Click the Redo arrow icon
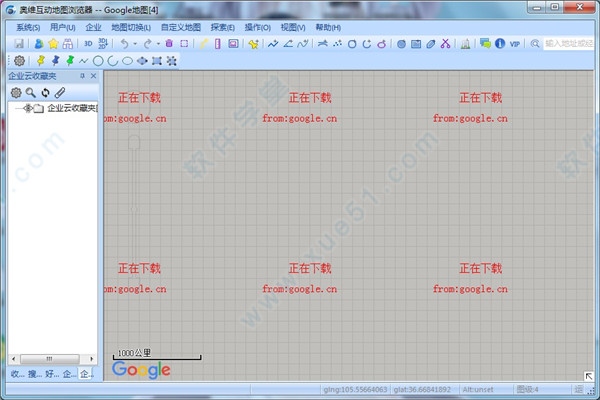This screenshot has height=400, width=600. tap(147, 44)
